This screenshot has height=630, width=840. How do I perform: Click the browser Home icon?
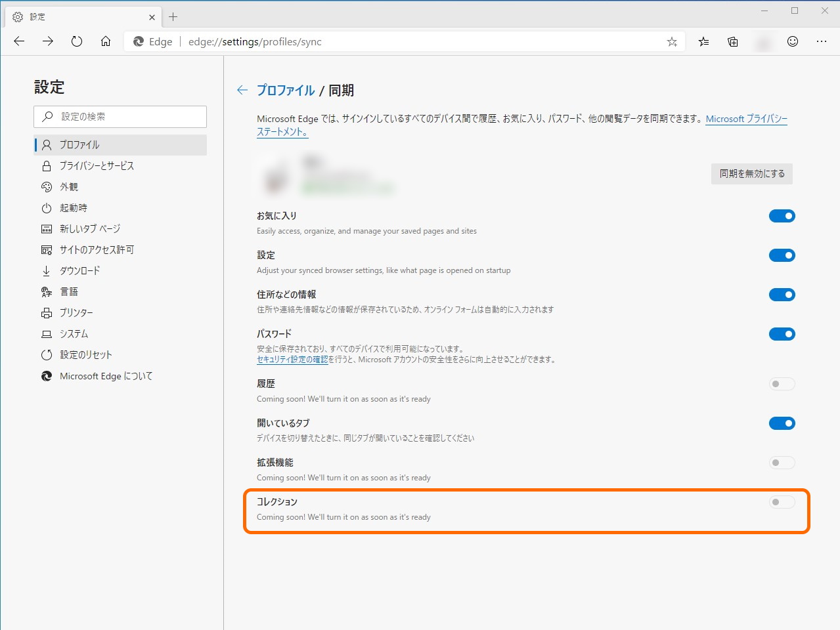click(105, 41)
